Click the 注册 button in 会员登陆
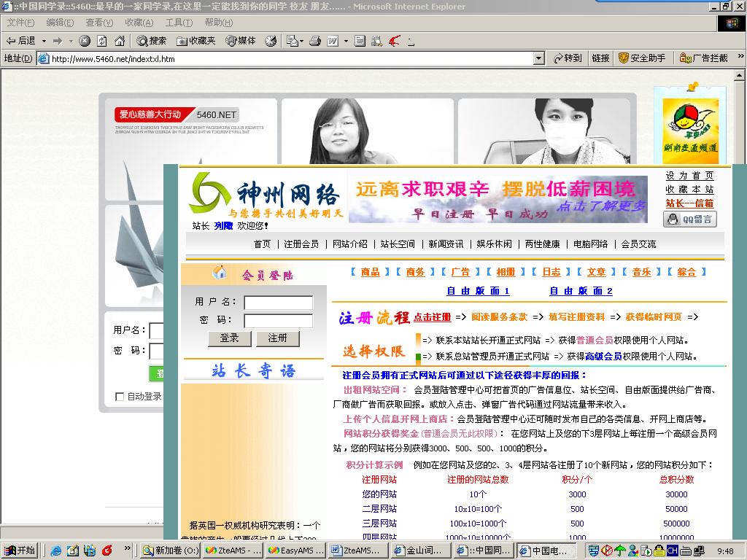 [x=278, y=338]
